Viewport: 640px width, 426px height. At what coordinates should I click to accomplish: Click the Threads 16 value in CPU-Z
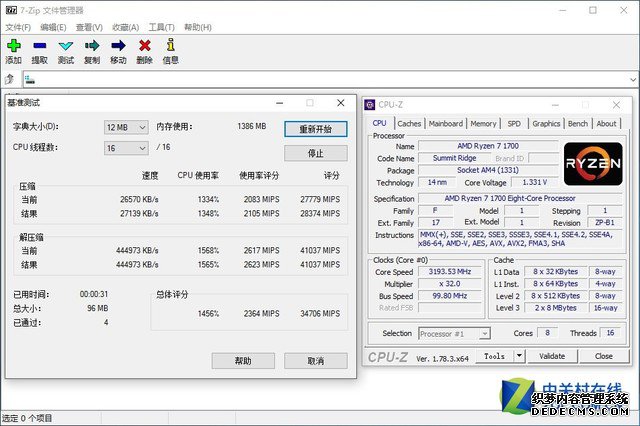610,333
